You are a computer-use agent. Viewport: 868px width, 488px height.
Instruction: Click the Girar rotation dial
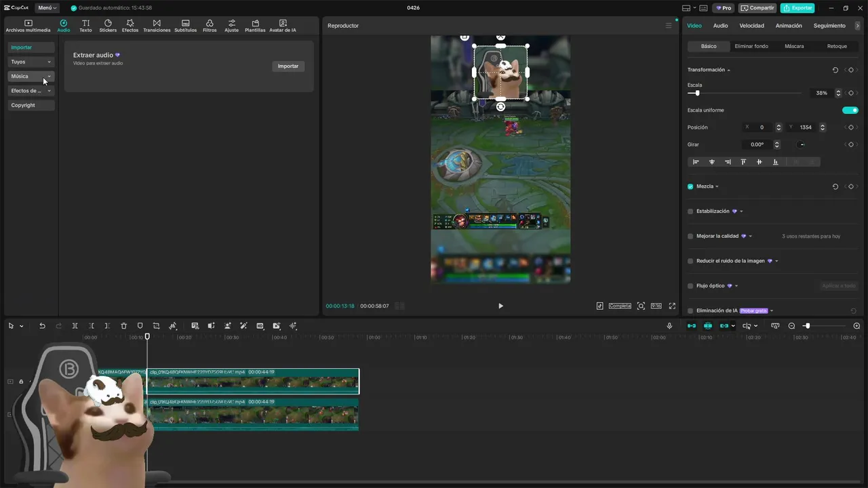pyautogui.click(x=802, y=144)
